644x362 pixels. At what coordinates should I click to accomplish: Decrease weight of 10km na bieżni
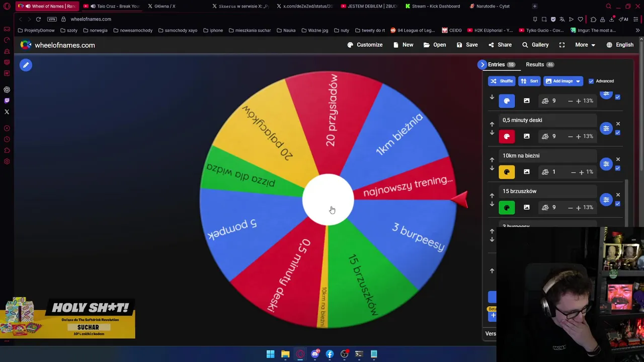pyautogui.click(x=573, y=172)
